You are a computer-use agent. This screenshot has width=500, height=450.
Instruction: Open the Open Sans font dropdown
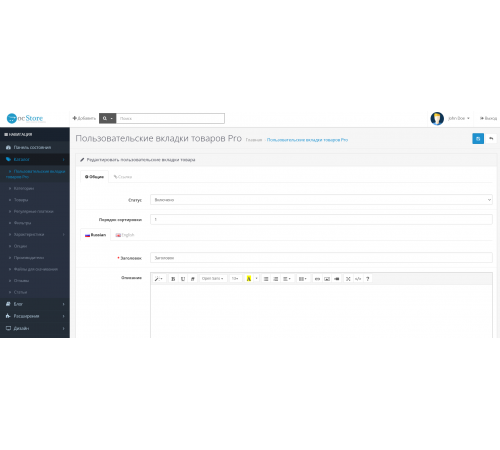[213, 279]
